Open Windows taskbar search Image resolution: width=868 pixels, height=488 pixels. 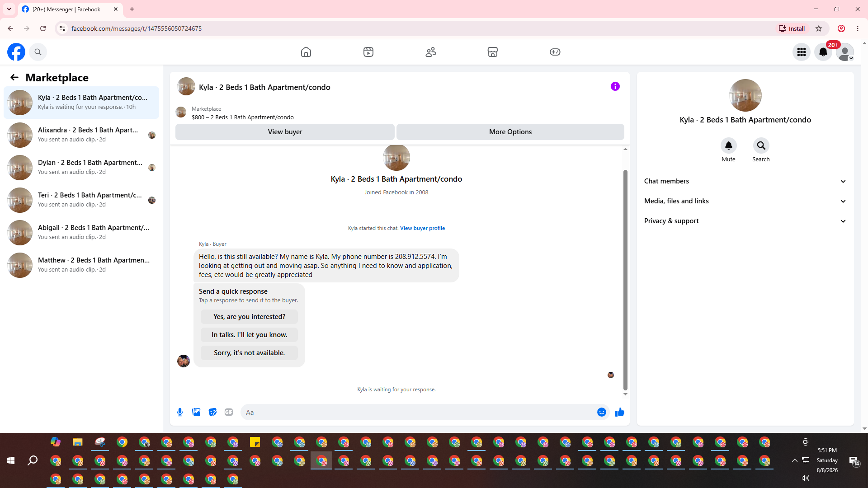point(33,460)
